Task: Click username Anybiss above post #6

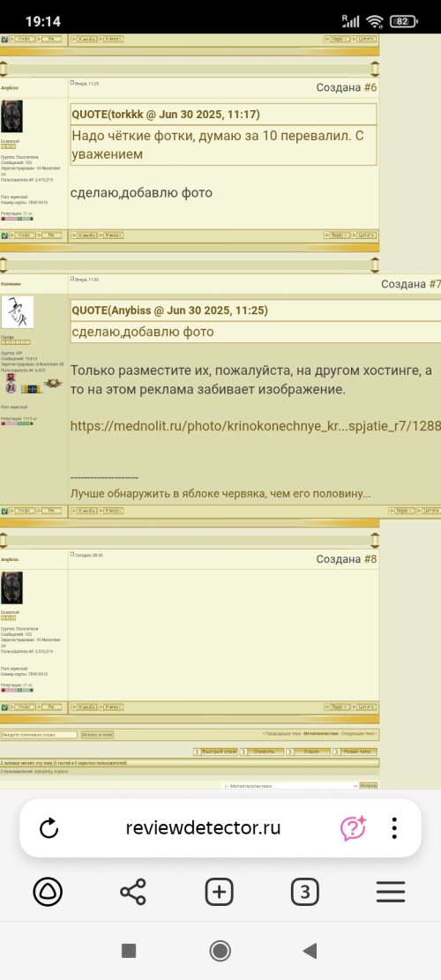Action: [10, 88]
